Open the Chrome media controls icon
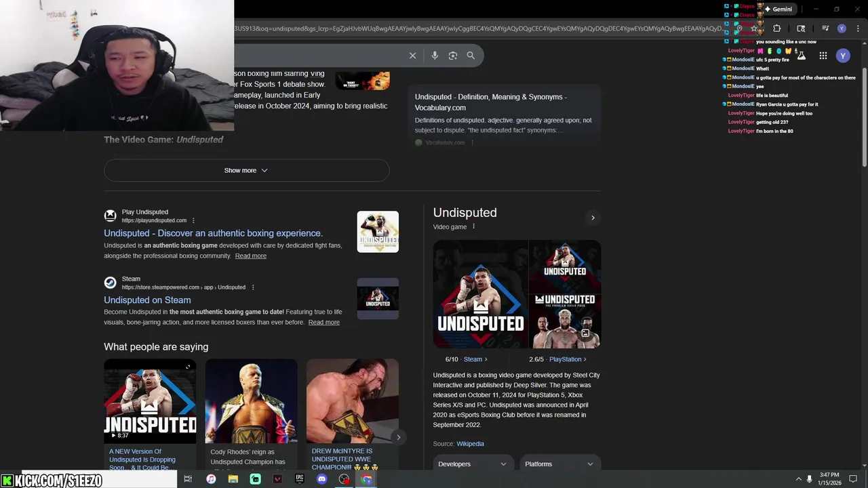 click(825, 28)
